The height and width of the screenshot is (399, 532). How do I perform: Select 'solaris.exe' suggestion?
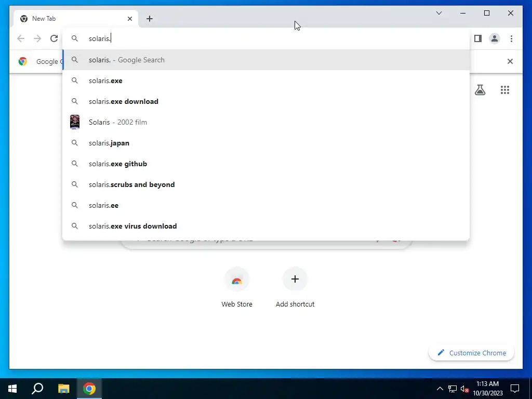pos(267,81)
